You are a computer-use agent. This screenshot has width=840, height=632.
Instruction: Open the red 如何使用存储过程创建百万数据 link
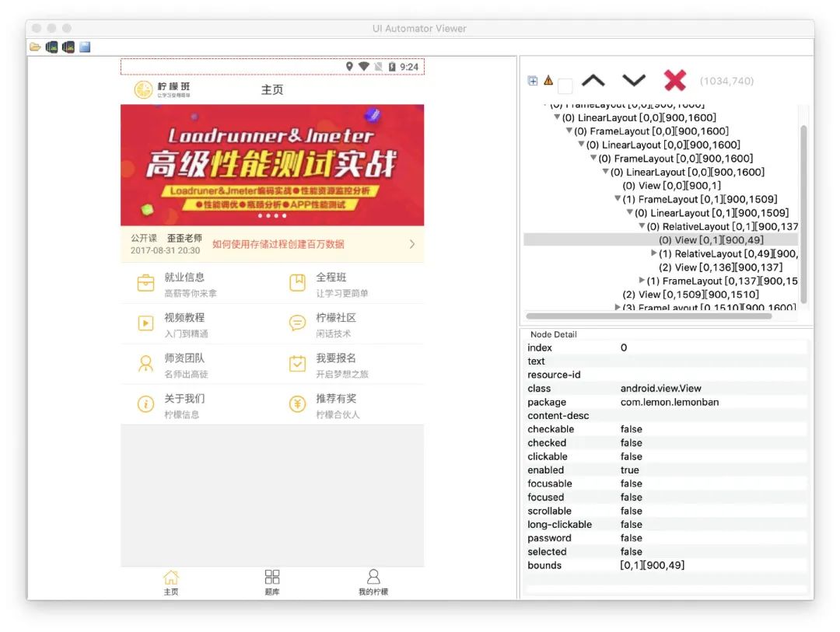[x=278, y=244]
